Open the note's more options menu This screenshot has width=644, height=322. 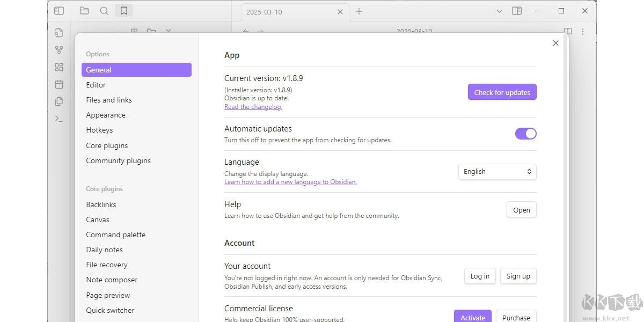[583, 32]
